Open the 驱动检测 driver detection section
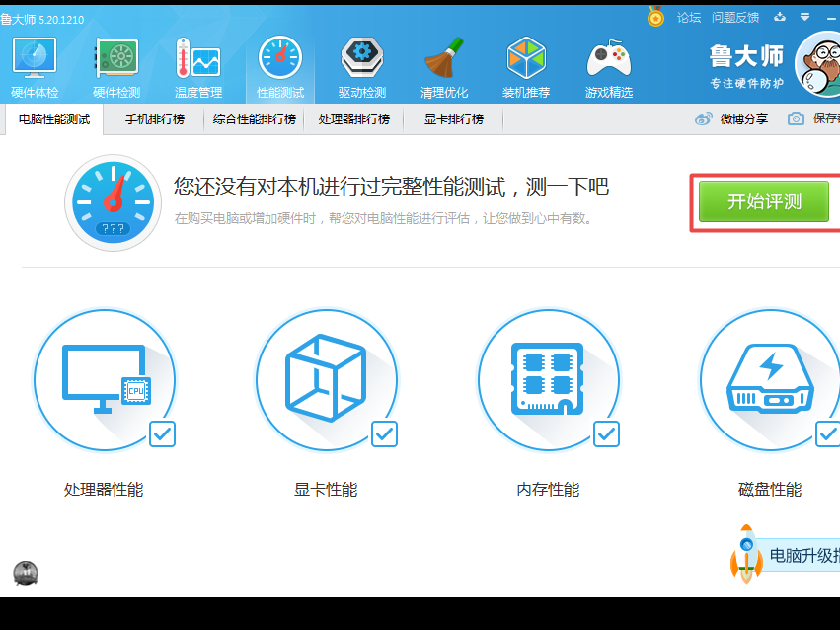This screenshot has height=630, width=840. 362,68
